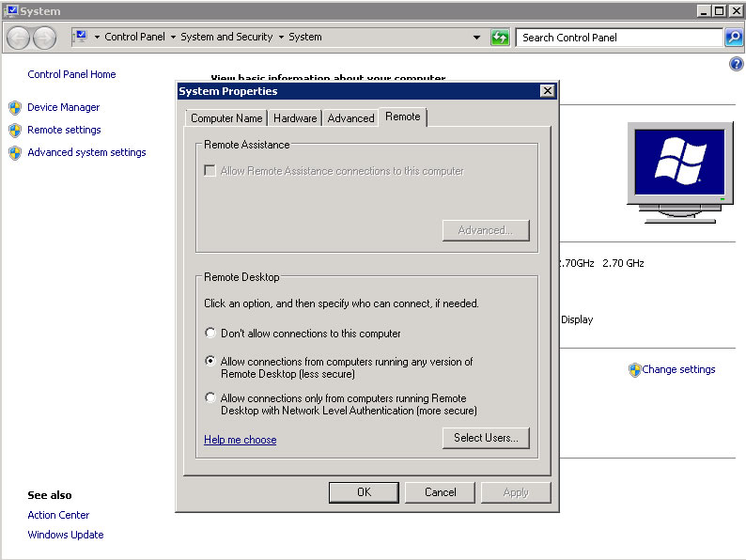Screen dimensions: 746x560
Task: Select Network Level Authentication only option
Action: click(x=210, y=397)
